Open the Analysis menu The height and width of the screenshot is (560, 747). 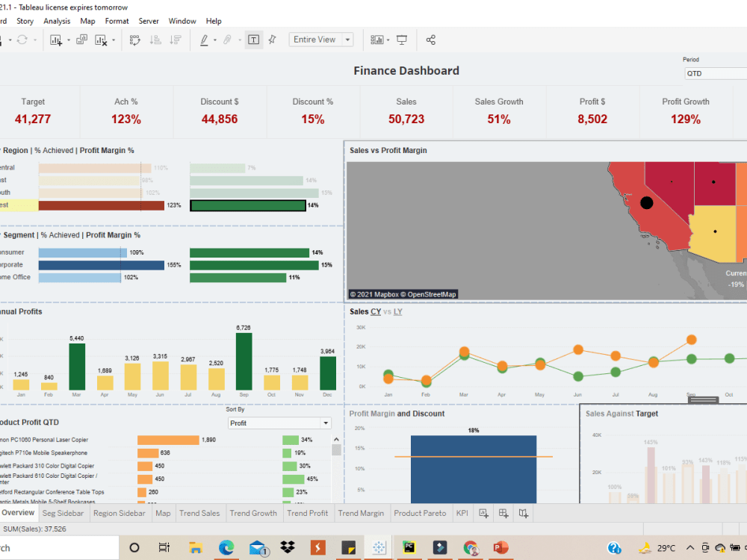pyautogui.click(x=56, y=21)
